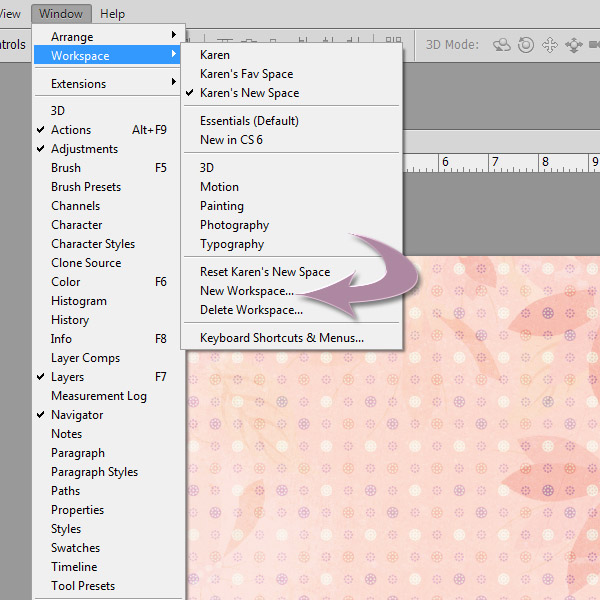Show the Notes panel
This screenshot has width=600, height=600.
pos(107,434)
